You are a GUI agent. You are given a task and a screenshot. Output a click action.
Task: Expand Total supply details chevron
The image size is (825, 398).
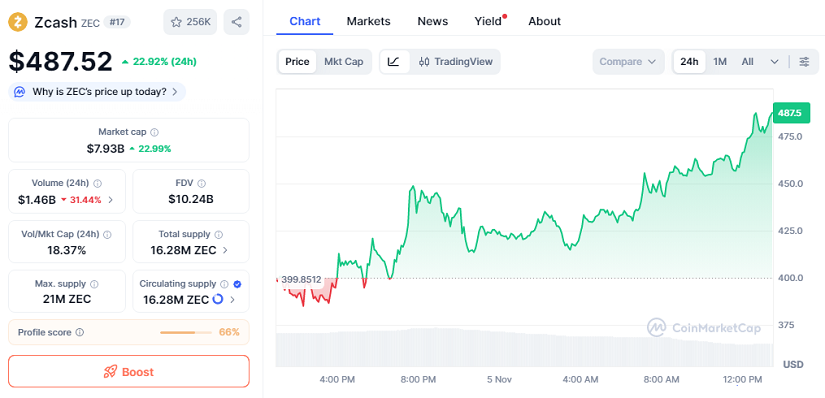point(225,250)
